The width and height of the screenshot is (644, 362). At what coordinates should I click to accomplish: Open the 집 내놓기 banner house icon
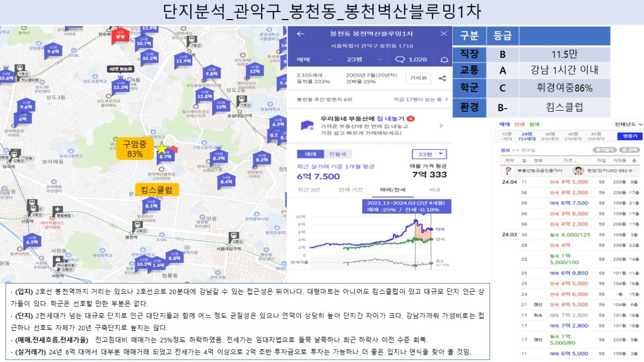[x=307, y=125]
